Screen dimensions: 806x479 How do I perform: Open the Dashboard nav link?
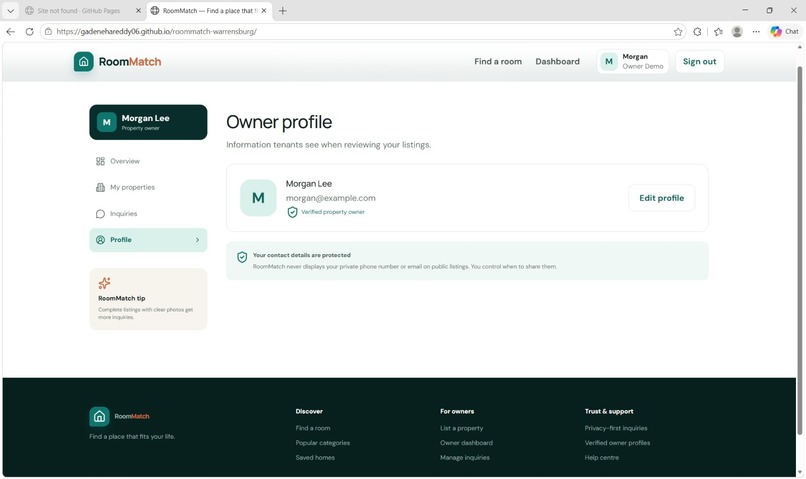tap(557, 62)
